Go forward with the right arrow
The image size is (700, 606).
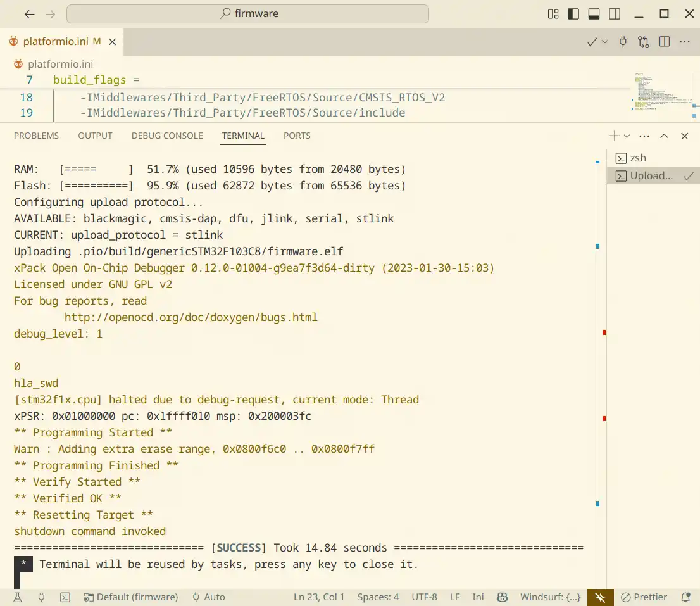(x=51, y=15)
